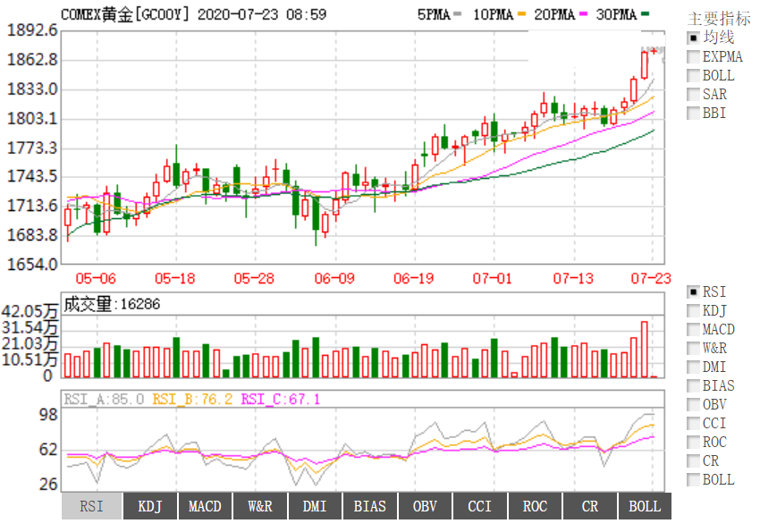Check KDJ in the right-side indicator list
Viewport: 760px width, 532px height.
693,310
